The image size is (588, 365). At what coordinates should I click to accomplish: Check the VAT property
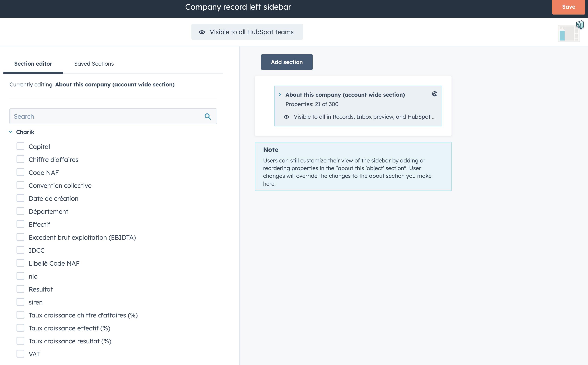pyautogui.click(x=20, y=354)
